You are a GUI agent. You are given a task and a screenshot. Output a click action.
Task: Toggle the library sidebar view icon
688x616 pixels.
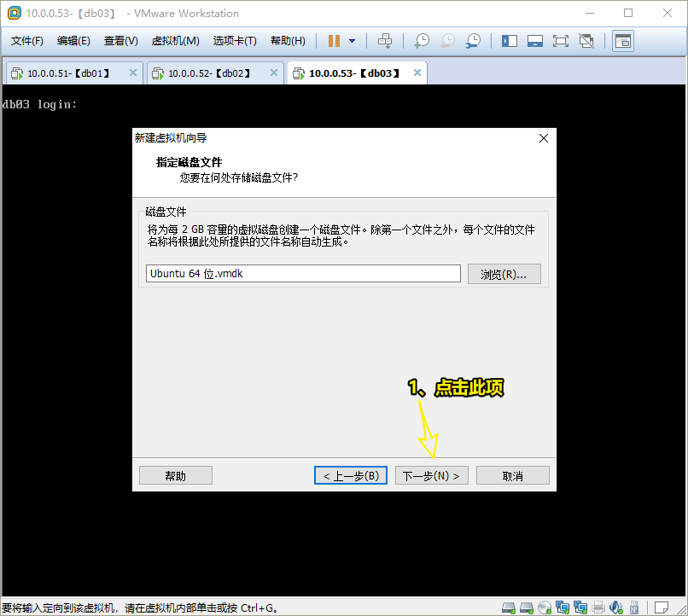[x=510, y=41]
